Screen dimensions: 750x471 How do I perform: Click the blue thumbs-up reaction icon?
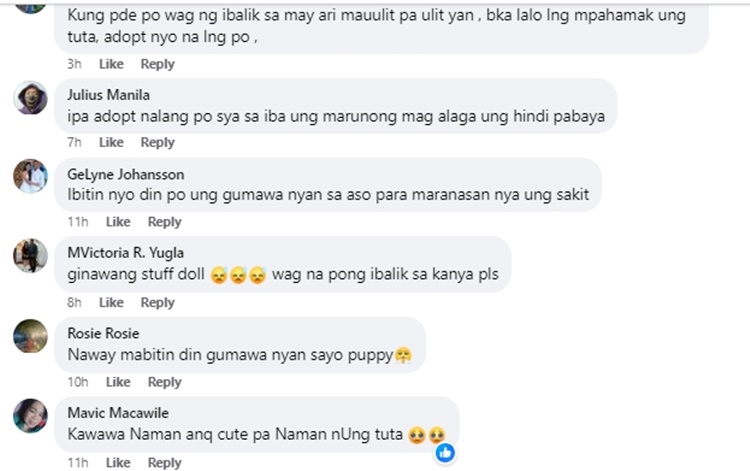pos(445,452)
